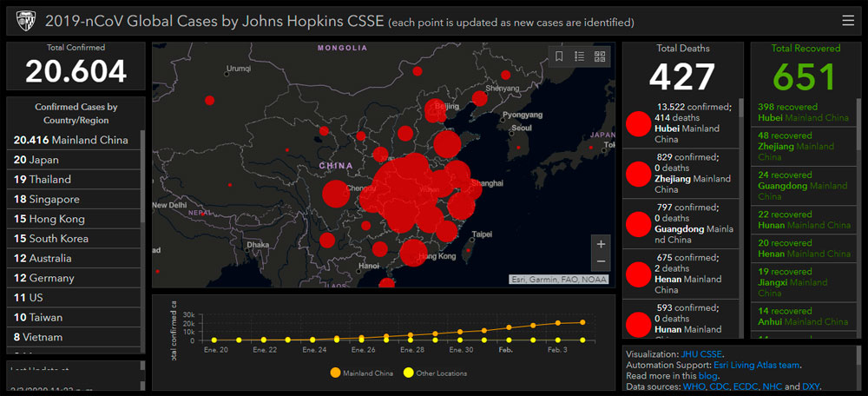Toggle Mainland China series in chart legend
This screenshot has height=396, width=868.
[x=361, y=373]
